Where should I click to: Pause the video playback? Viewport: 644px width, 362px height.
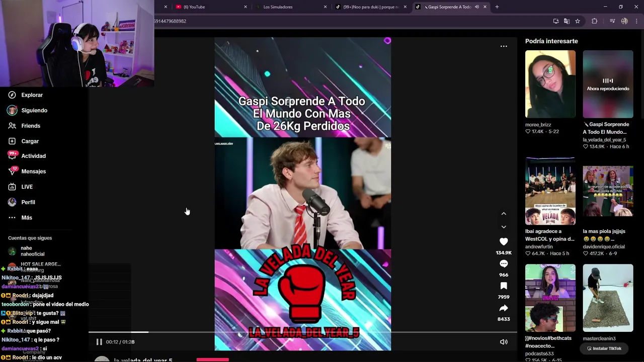(99, 342)
